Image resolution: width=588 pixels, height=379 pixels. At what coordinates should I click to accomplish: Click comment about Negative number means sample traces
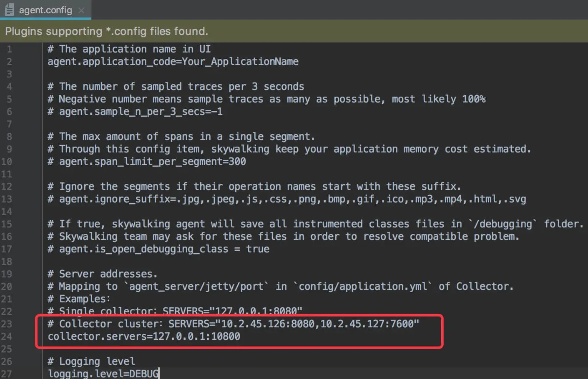pyautogui.click(x=266, y=99)
